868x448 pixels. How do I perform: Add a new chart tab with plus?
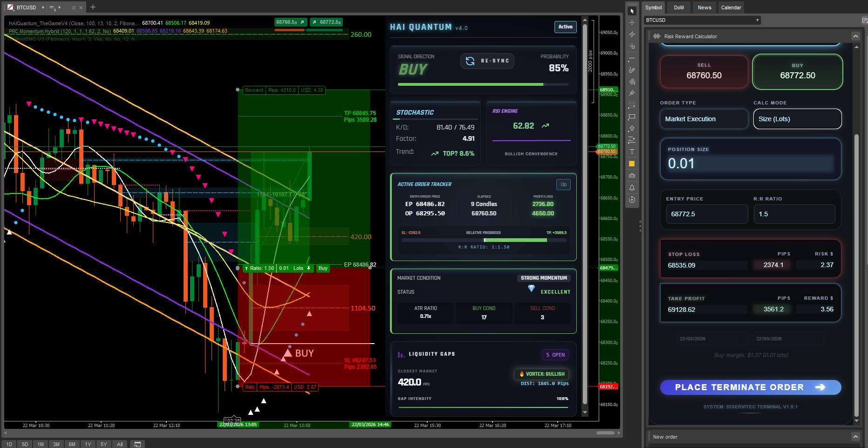click(93, 7)
